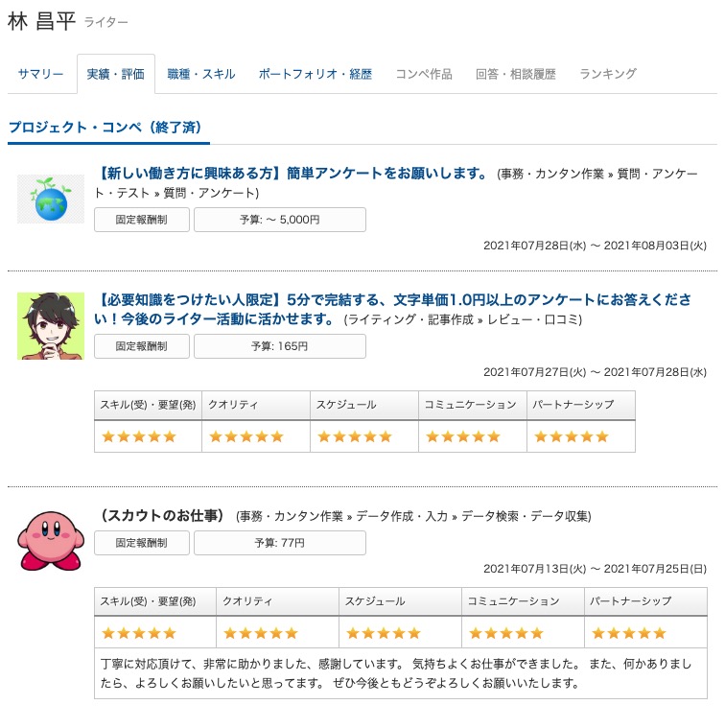Select the 実績・評価 tab
The image size is (725, 728).
(115, 74)
